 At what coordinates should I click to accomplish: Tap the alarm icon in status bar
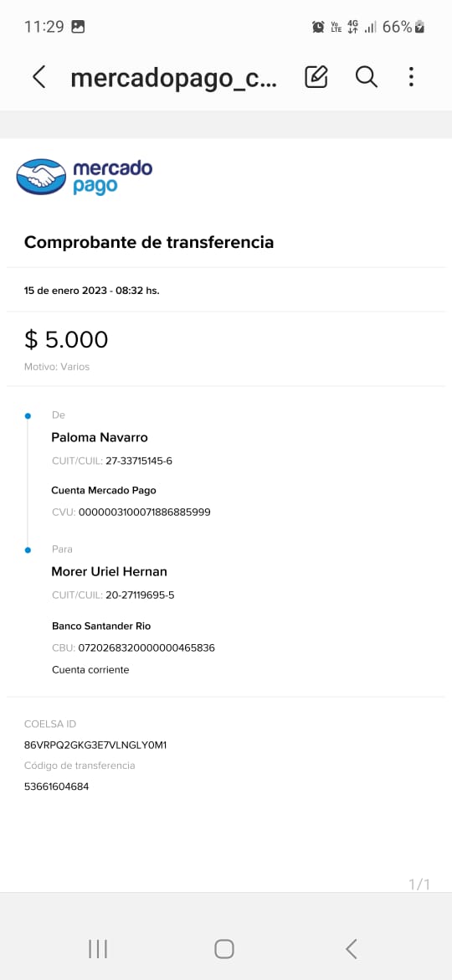(318, 27)
